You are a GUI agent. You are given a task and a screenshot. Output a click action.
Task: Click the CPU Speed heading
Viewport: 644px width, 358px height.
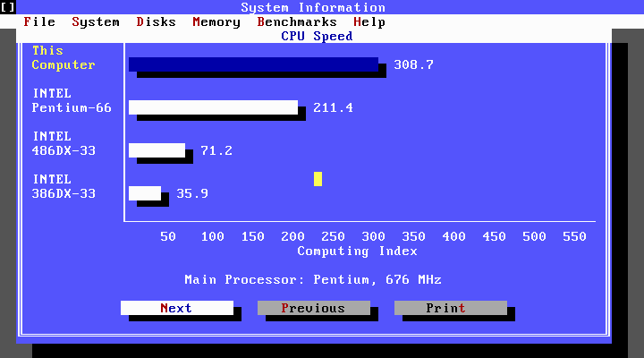pos(317,36)
